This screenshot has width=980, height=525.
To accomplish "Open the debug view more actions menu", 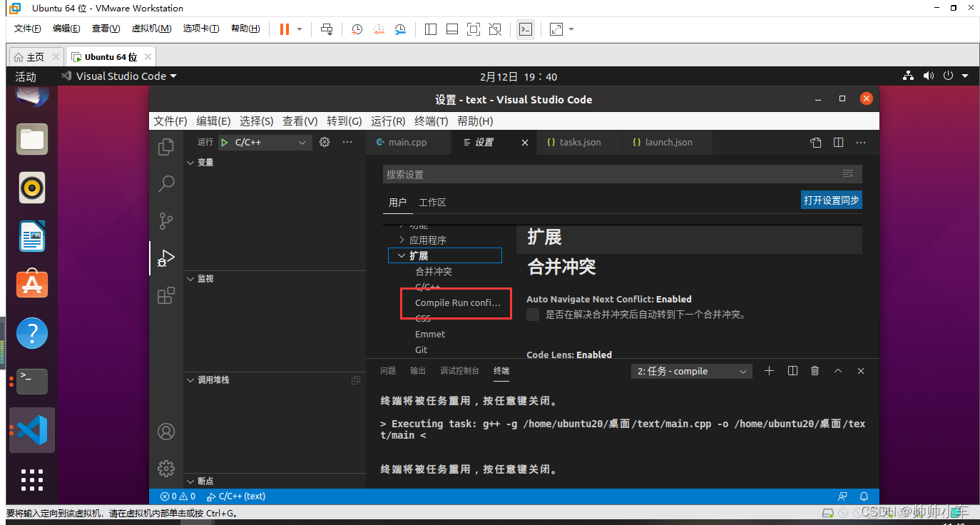I will pyautogui.click(x=347, y=142).
